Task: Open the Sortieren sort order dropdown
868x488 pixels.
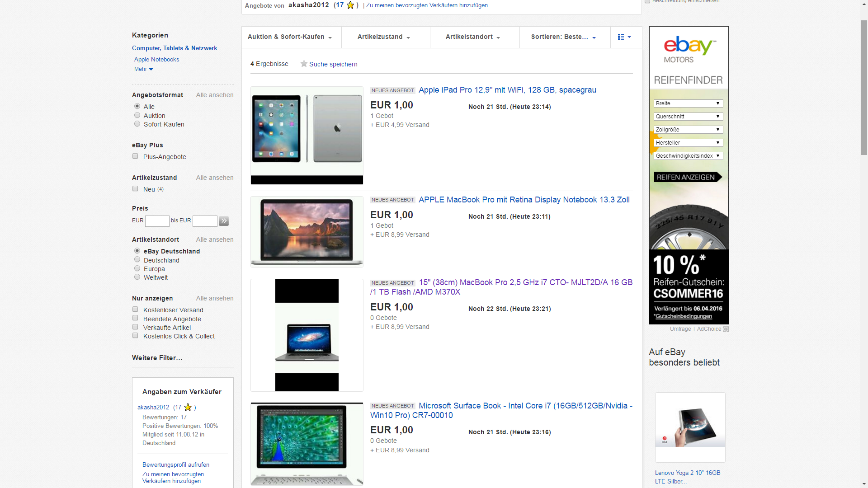Action: pos(564,37)
